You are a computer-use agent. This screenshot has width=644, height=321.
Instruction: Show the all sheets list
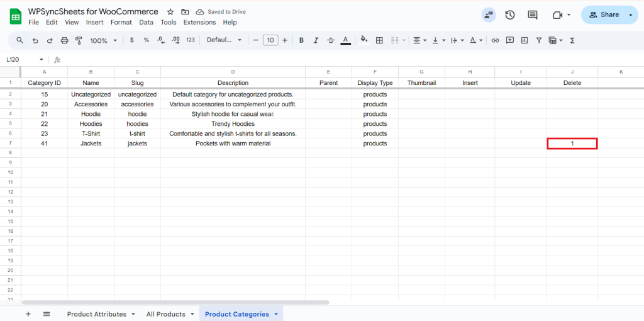[47, 314]
